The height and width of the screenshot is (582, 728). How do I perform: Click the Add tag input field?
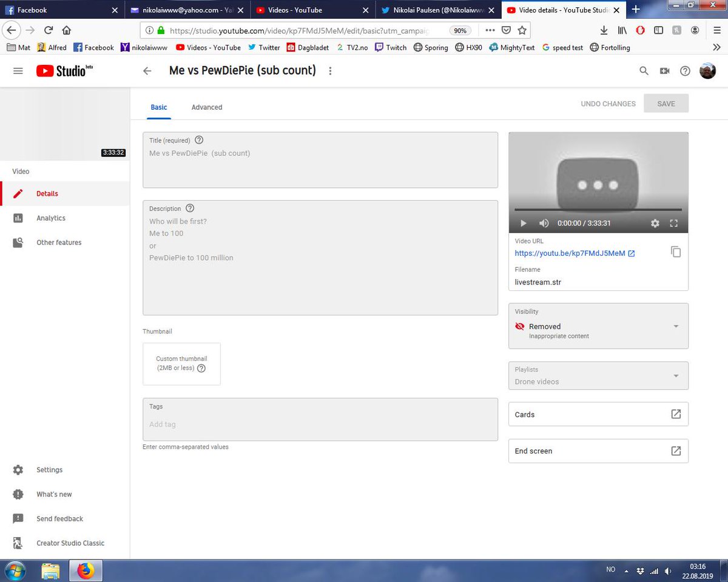point(320,424)
